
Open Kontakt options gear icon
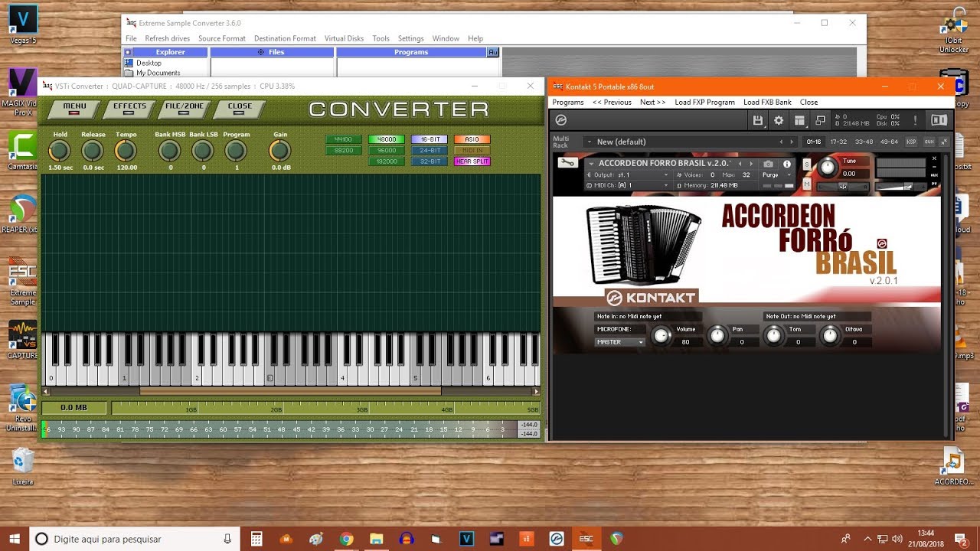coord(779,120)
